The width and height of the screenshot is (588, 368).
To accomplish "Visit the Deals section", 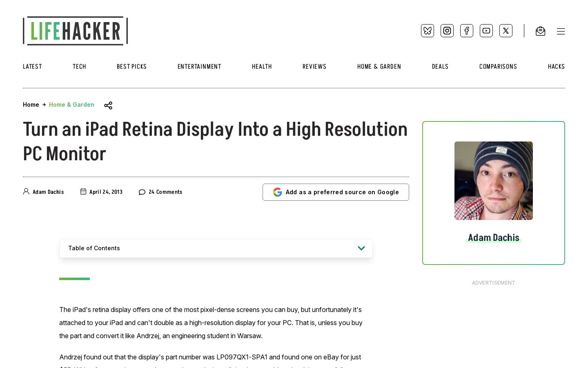I will pyautogui.click(x=440, y=67).
